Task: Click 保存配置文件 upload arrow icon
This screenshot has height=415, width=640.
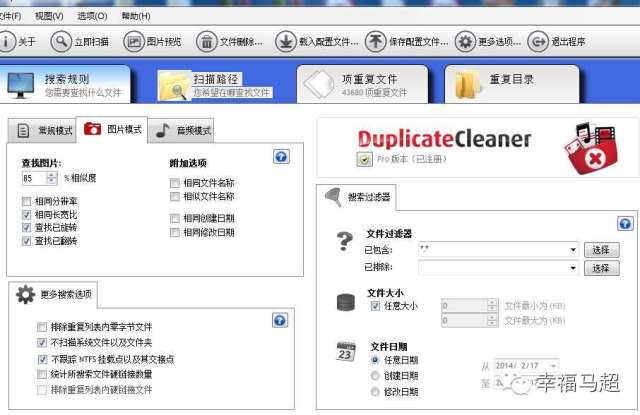Action: click(x=375, y=42)
